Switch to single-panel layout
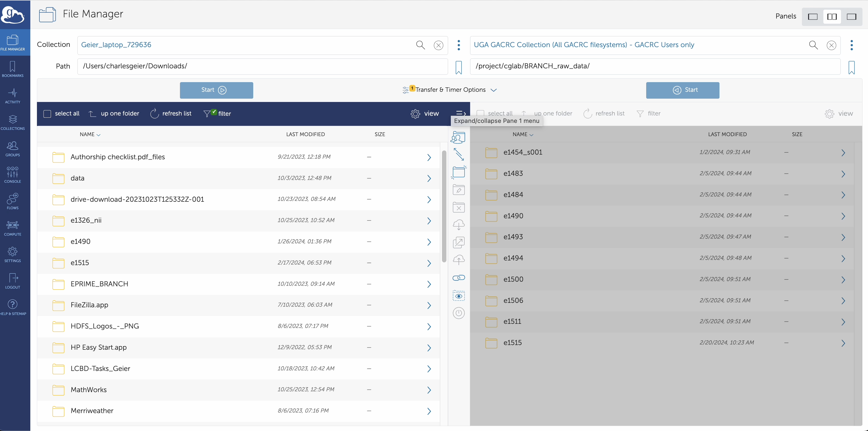 (813, 17)
